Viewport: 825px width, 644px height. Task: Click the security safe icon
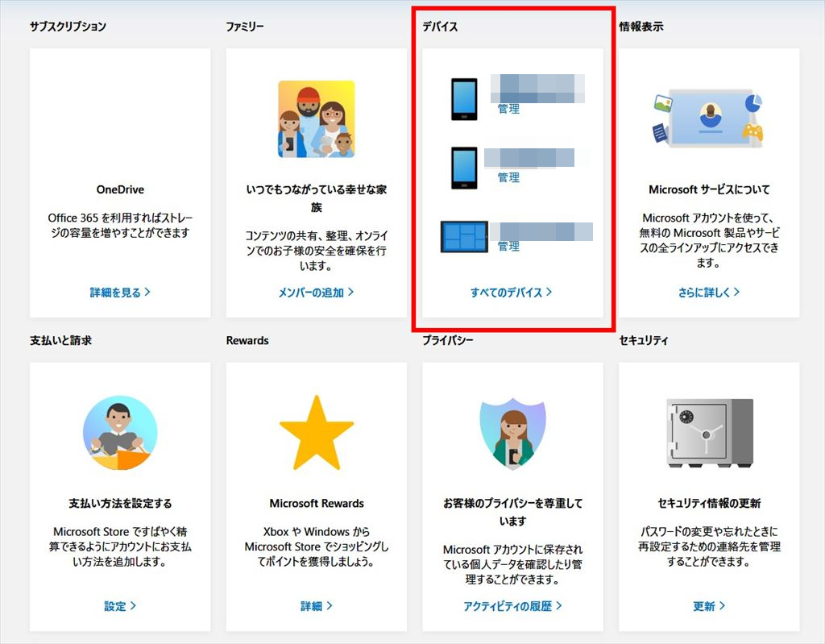pyautogui.click(x=709, y=433)
